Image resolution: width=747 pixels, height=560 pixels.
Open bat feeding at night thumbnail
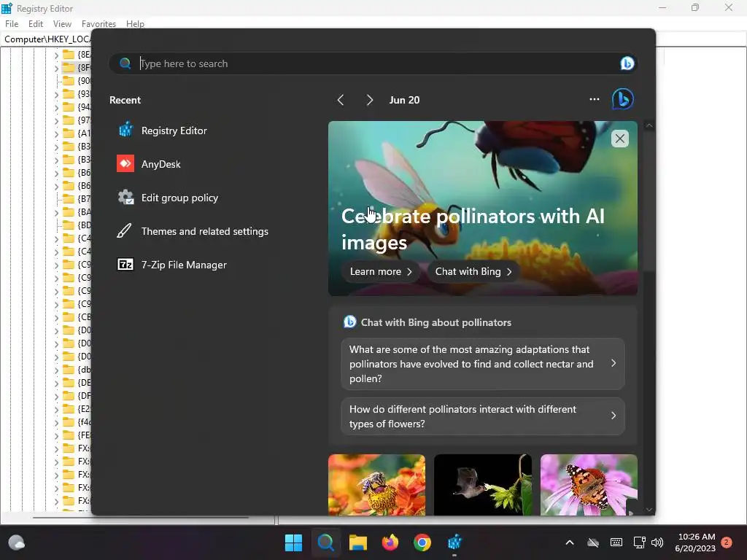pyautogui.click(x=483, y=485)
